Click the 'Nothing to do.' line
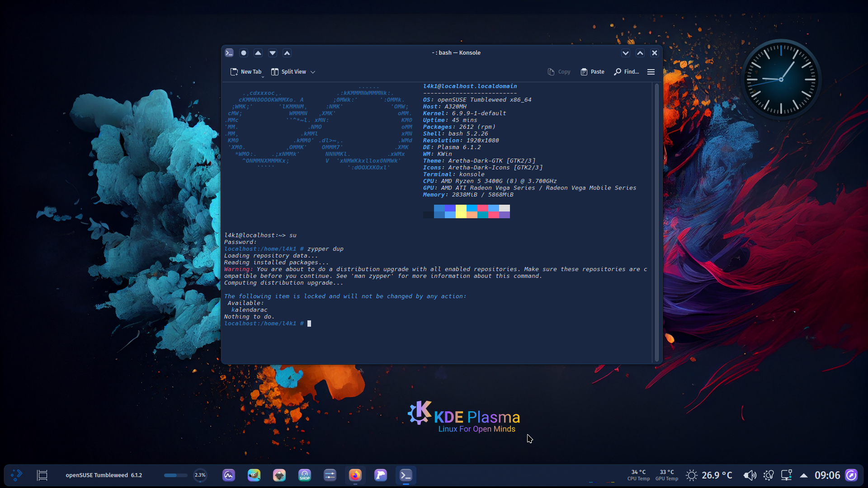The image size is (868, 488). (x=250, y=317)
